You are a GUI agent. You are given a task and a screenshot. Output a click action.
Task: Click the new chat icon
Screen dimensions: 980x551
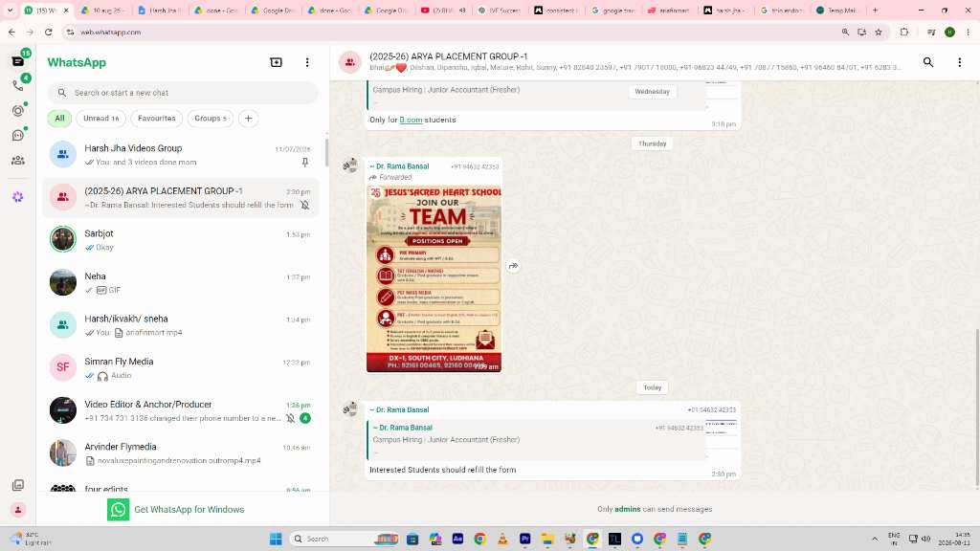[x=276, y=62]
